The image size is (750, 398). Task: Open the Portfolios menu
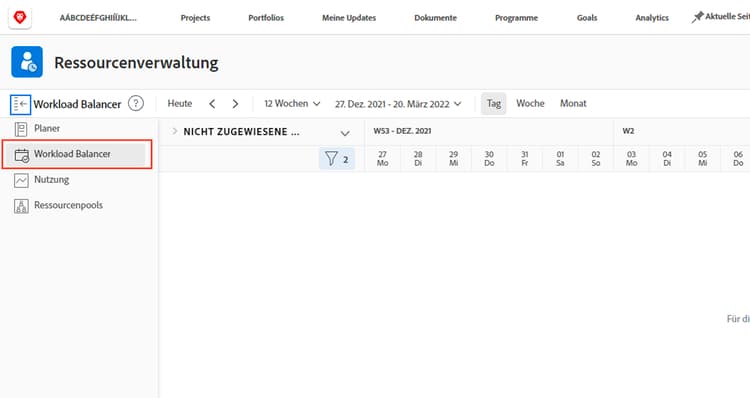(266, 18)
